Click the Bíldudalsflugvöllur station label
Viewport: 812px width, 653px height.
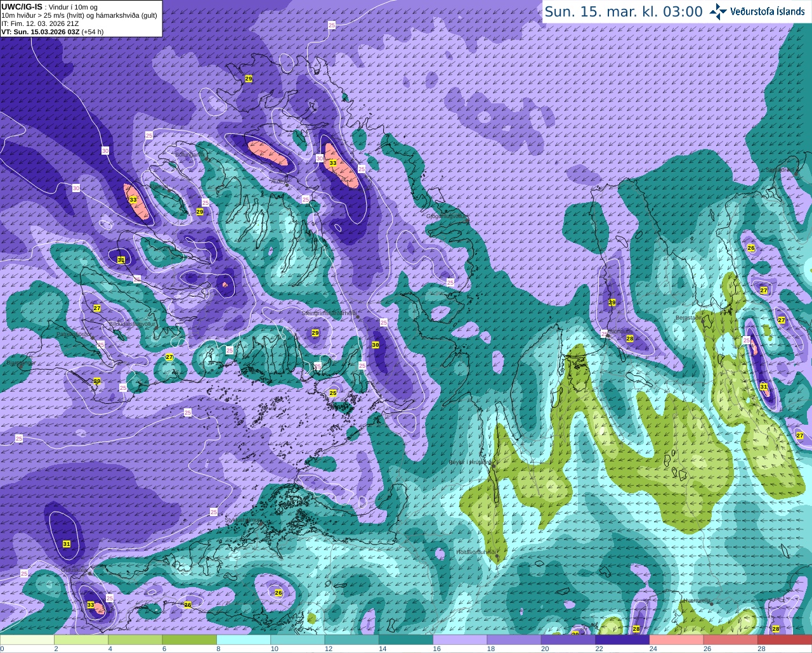tap(132, 323)
